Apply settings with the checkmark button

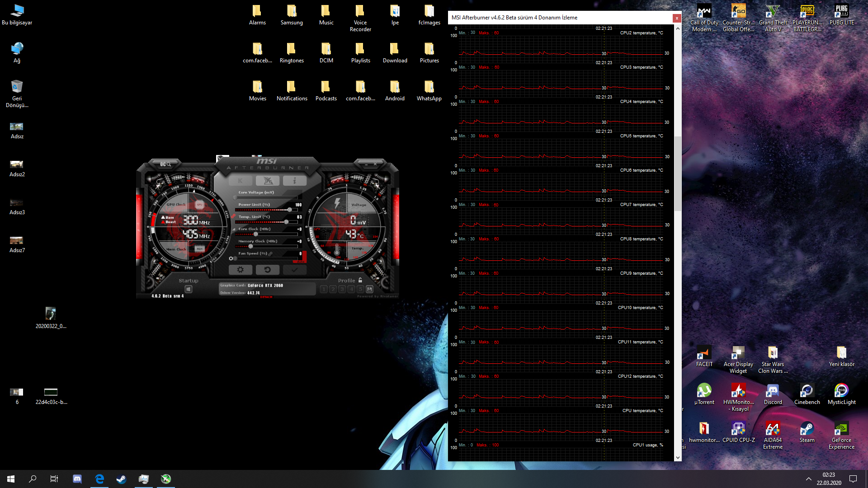[295, 270]
